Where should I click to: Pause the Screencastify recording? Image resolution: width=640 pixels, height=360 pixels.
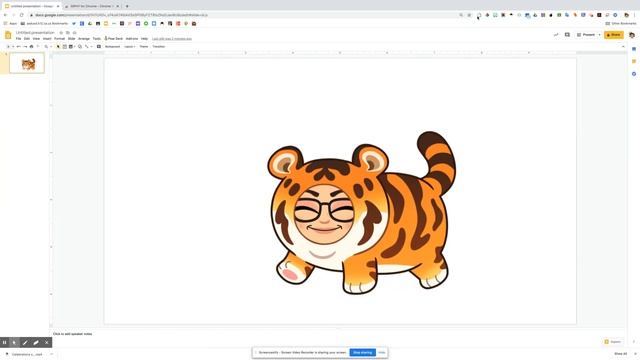point(4,342)
